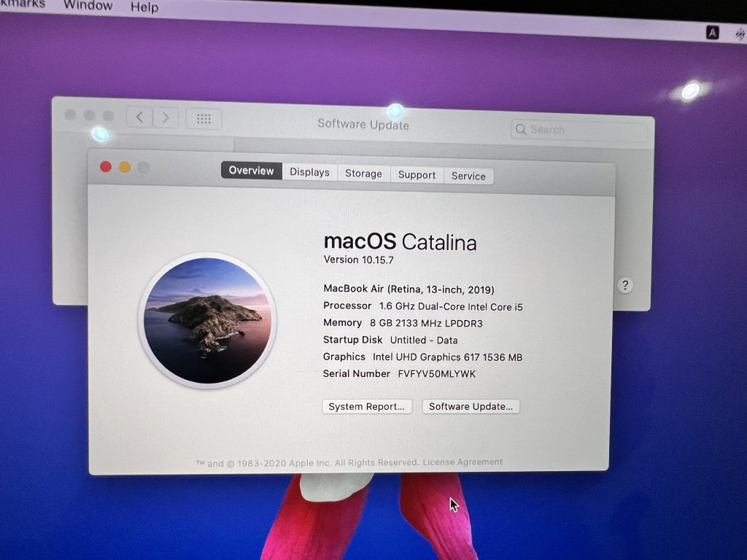Open the Service tab
The height and width of the screenshot is (560, 747).
point(468,176)
